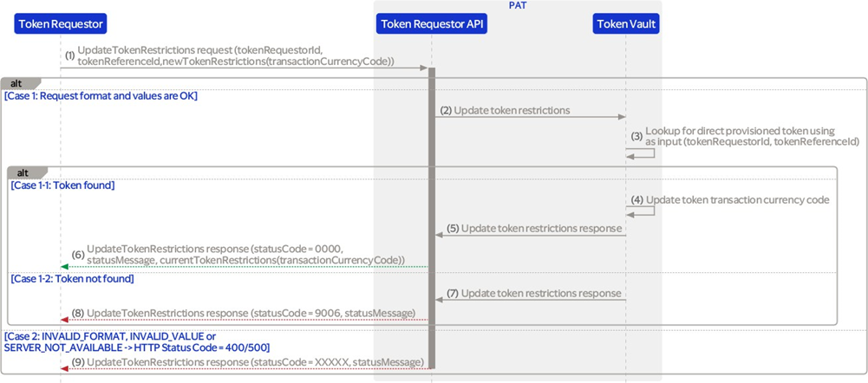The width and height of the screenshot is (868, 383).
Task: Click message 7 Update token restrictions response
Action: (x=541, y=294)
